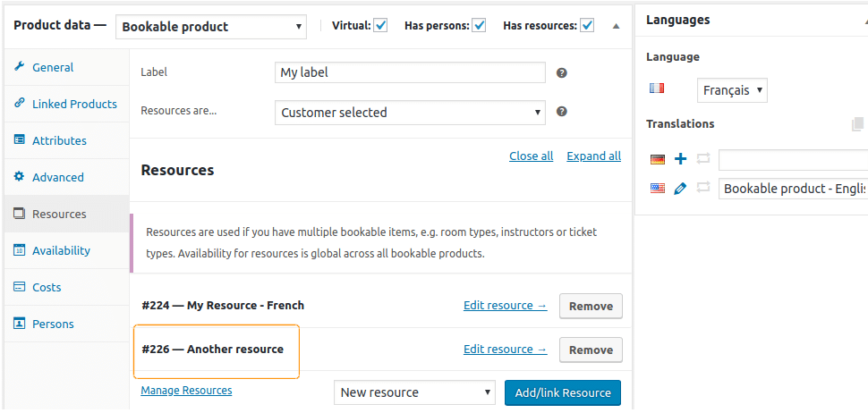Click the pencil icon to edit English translation

[680, 189]
